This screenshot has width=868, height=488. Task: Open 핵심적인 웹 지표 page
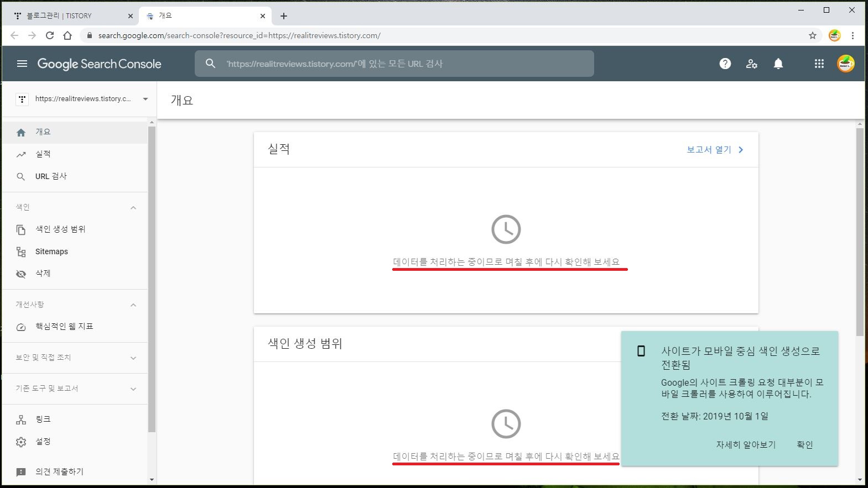click(x=75, y=327)
